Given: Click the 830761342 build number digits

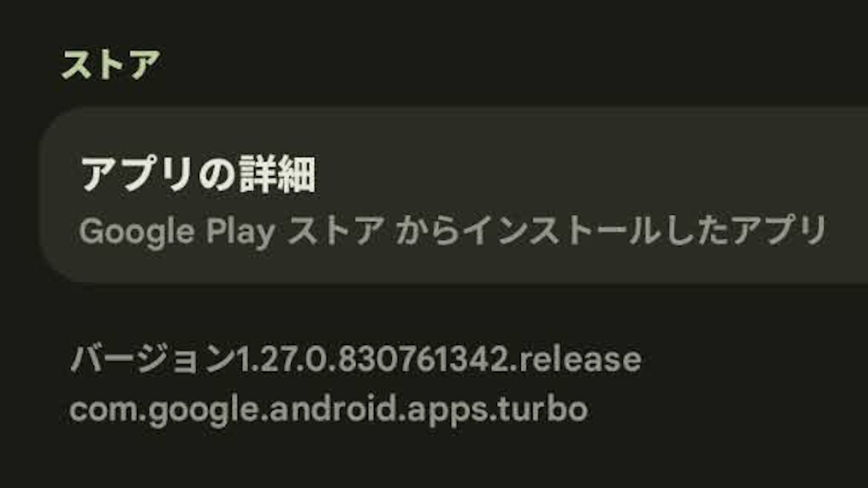Looking at the screenshot, I should (x=437, y=359).
